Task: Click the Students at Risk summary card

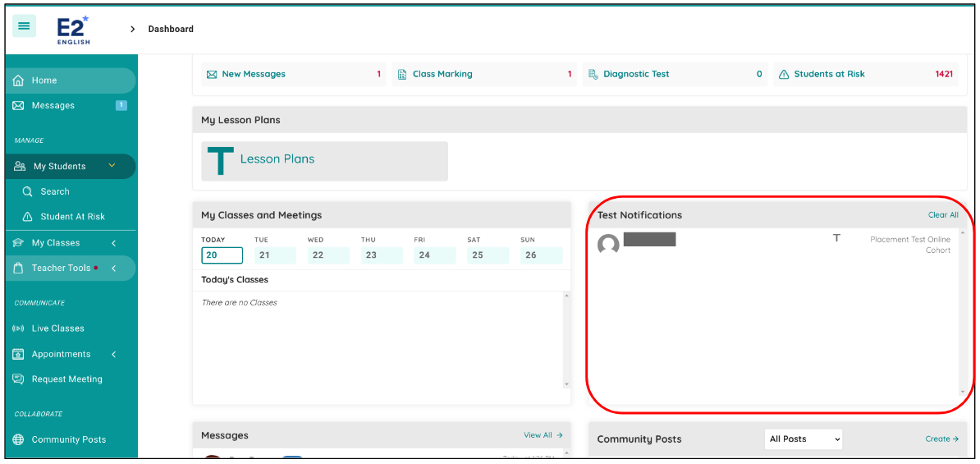Action: click(866, 74)
